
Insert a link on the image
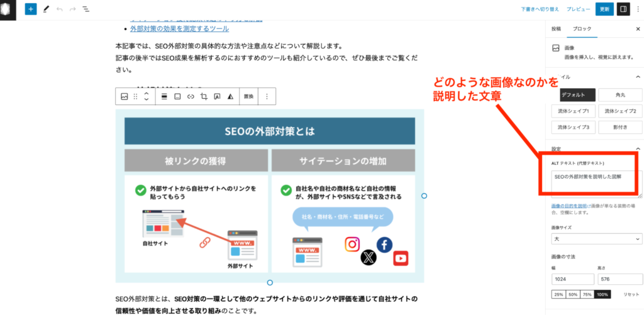(191, 97)
